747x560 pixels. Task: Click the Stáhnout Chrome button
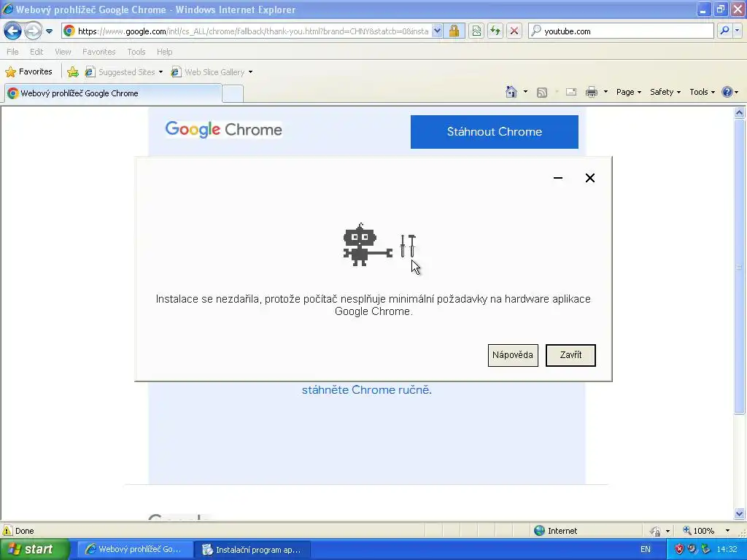(494, 132)
